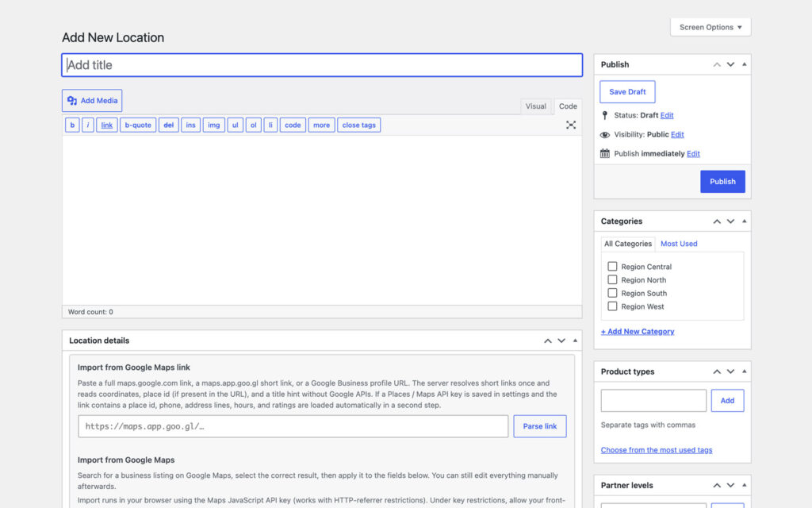This screenshot has height=508, width=812.
Task: Check the Region West category
Action: click(x=612, y=306)
